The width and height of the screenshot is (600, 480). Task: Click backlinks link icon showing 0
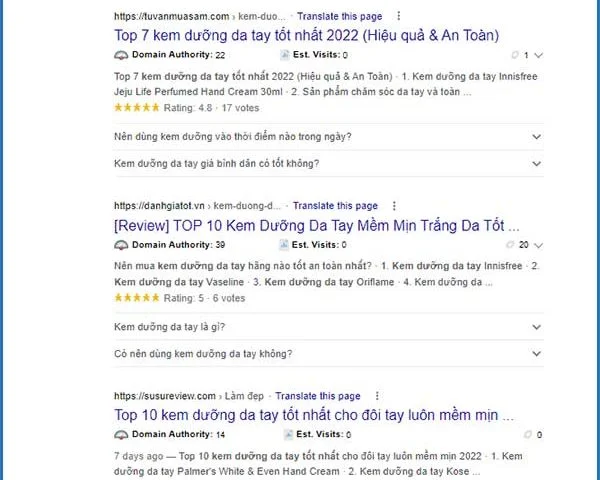(x=528, y=434)
